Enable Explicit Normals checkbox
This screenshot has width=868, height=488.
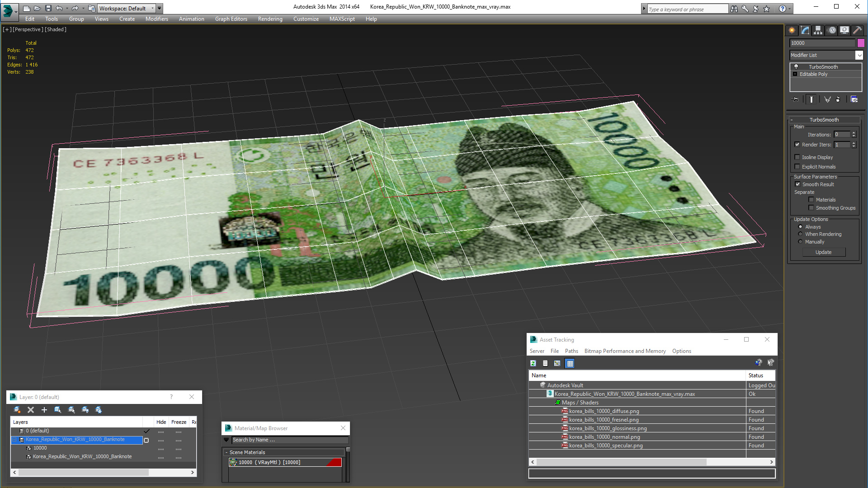797,167
